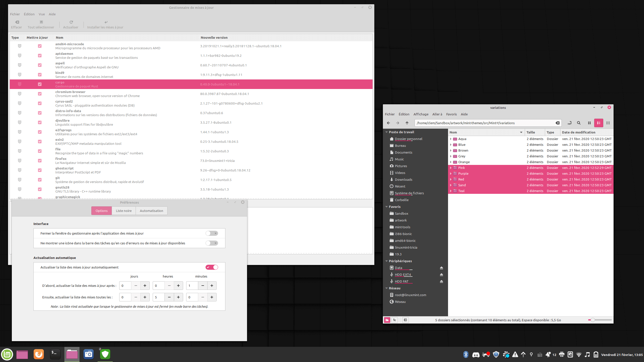The image size is (644, 362).
Task: Click the Bluetooth status icon in system tray
Action: 466,354
